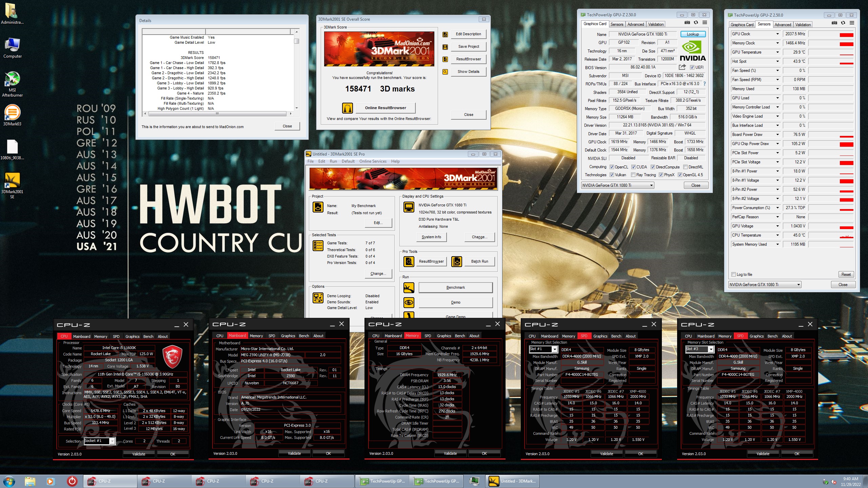Click the red power icon in the taskbar
This screenshot has height=488, width=868.
[72, 481]
